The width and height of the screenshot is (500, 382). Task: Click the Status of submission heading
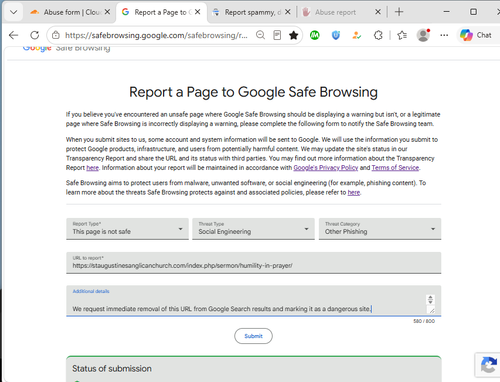click(112, 369)
